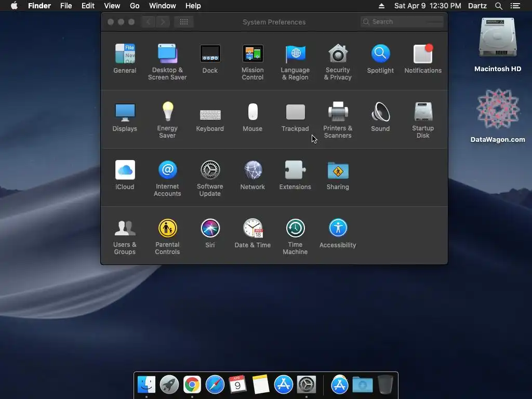Open the Help menu
Screen dimensions: 532x399
click(x=193, y=6)
